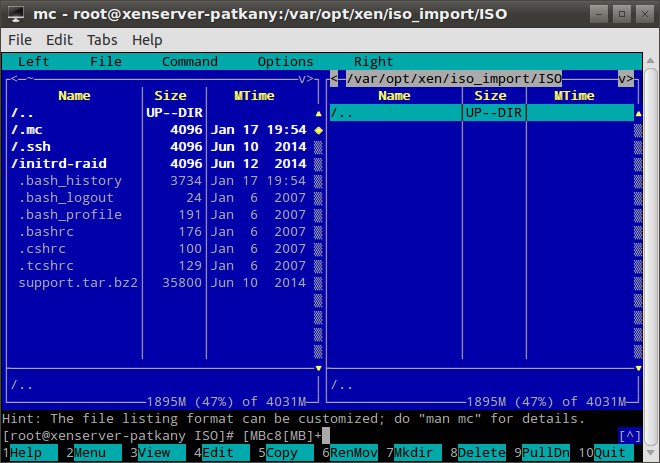This screenshot has height=463, width=660.
Task: Select right panel parent directory /..
Action: (482, 113)
